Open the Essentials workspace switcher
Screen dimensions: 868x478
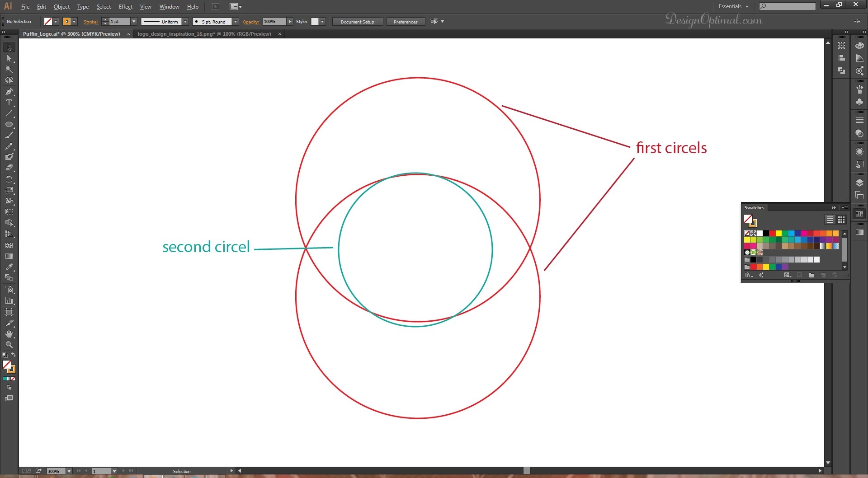[733, 6]
